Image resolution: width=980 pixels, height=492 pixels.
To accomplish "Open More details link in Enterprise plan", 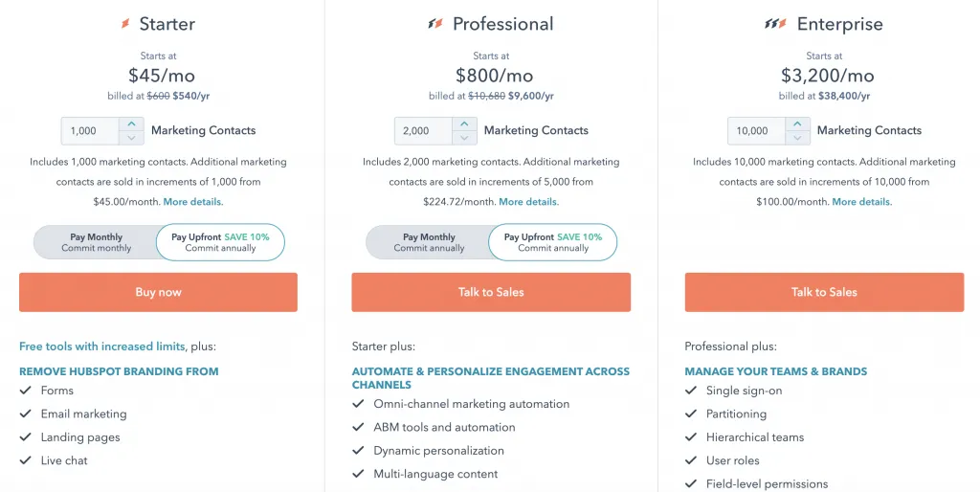I will point(861,202).
